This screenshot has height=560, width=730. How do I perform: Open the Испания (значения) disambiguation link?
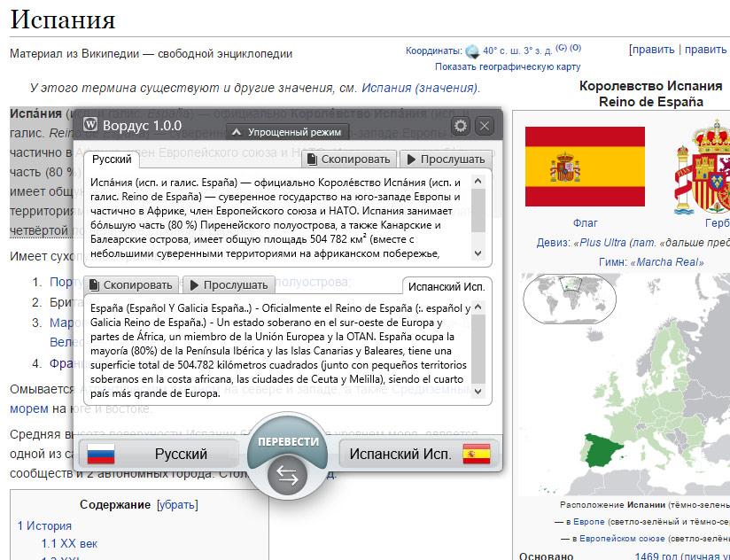(x=420, y=88)
